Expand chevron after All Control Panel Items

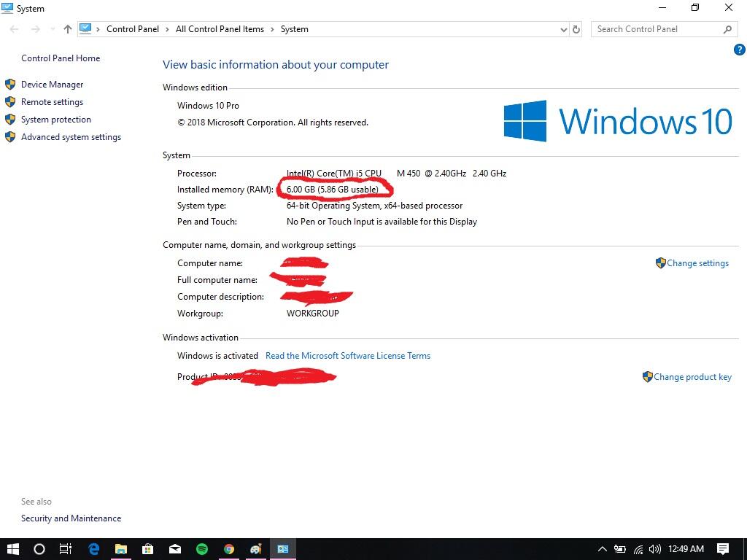(272, 29)
